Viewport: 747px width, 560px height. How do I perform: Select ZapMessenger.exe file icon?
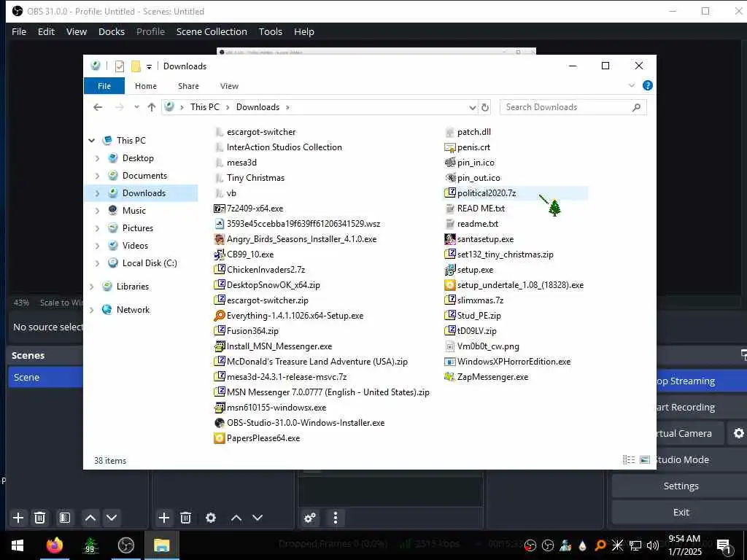449,377
